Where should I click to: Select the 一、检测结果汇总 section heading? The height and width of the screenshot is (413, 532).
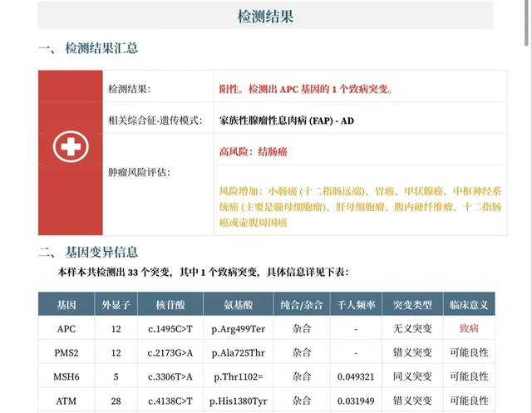(x=88, y=48)
